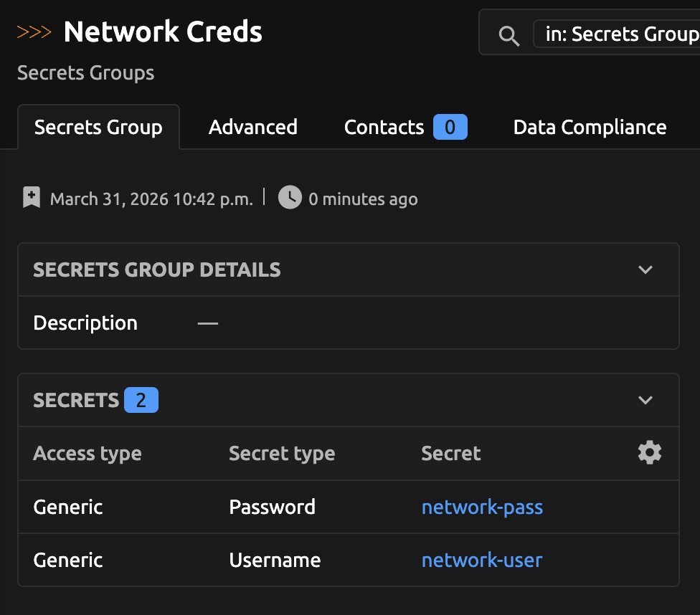Open the Contacts tab

point(384,128)
